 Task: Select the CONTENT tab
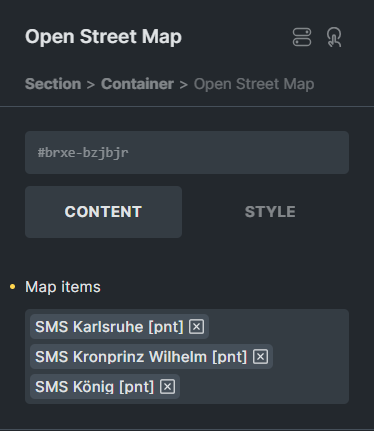coord(103,212)
